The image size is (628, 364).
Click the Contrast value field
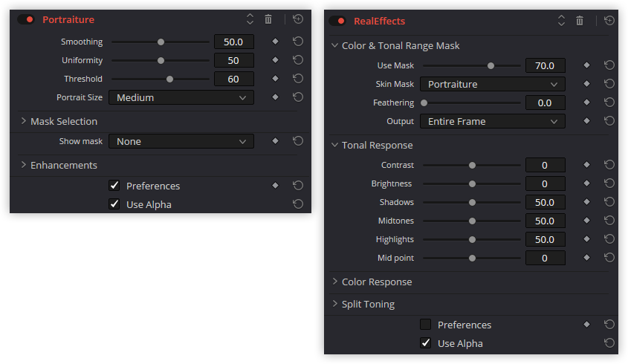(545, 165)
